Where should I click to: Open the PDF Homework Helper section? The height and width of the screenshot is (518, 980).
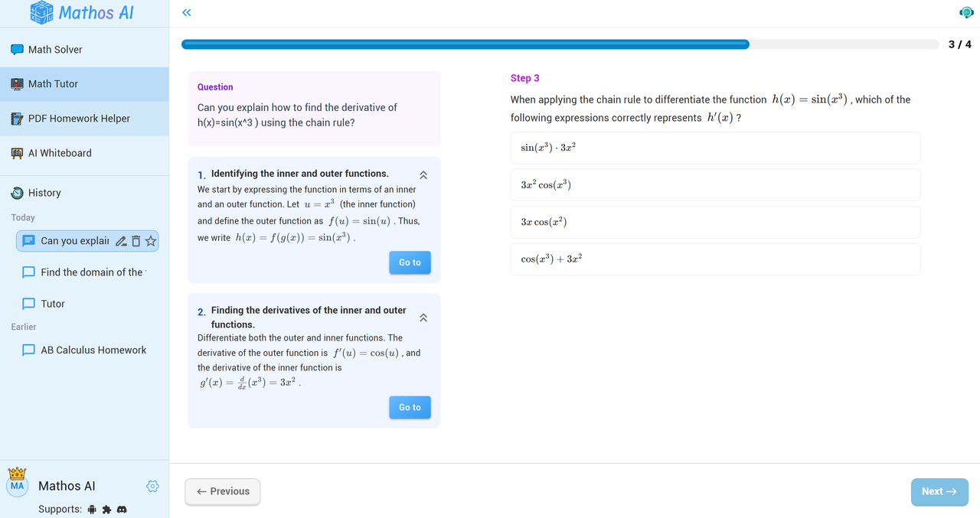(79, 119)
